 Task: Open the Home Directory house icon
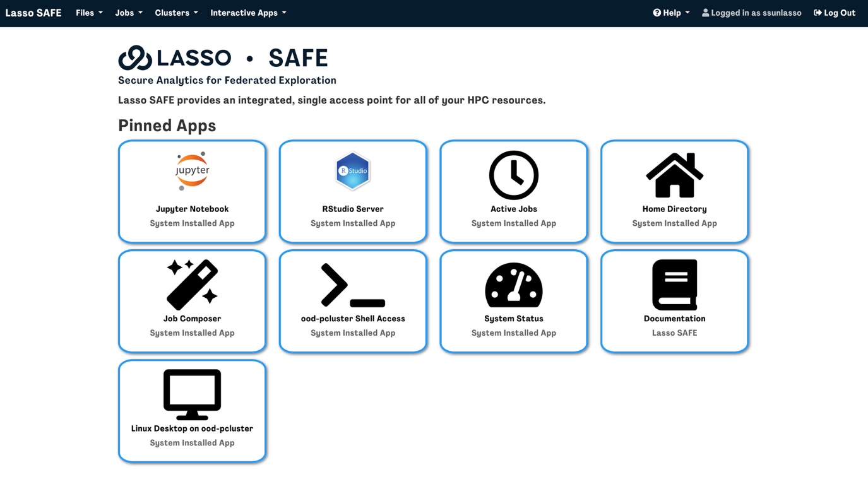click(674, 175)
